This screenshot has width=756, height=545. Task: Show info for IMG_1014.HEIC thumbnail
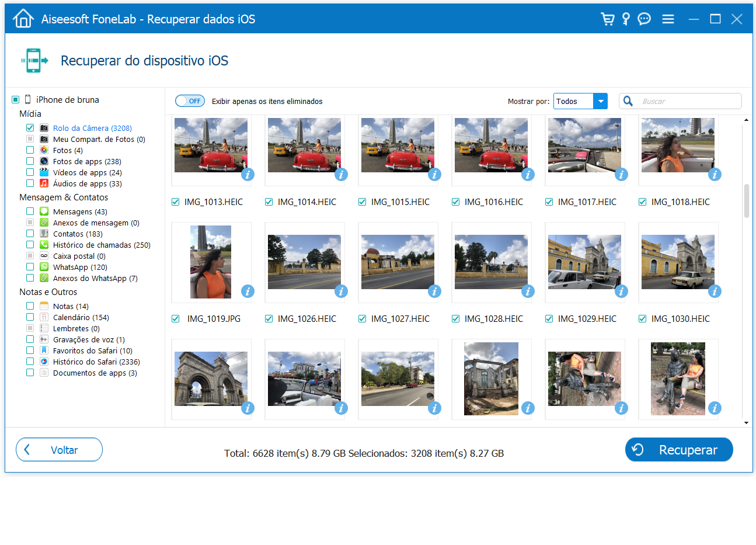pos(341,174)
